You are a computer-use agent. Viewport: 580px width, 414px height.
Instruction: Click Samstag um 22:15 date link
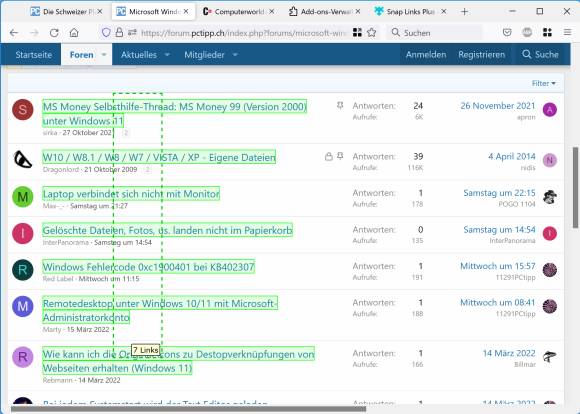tap(499, 193)
